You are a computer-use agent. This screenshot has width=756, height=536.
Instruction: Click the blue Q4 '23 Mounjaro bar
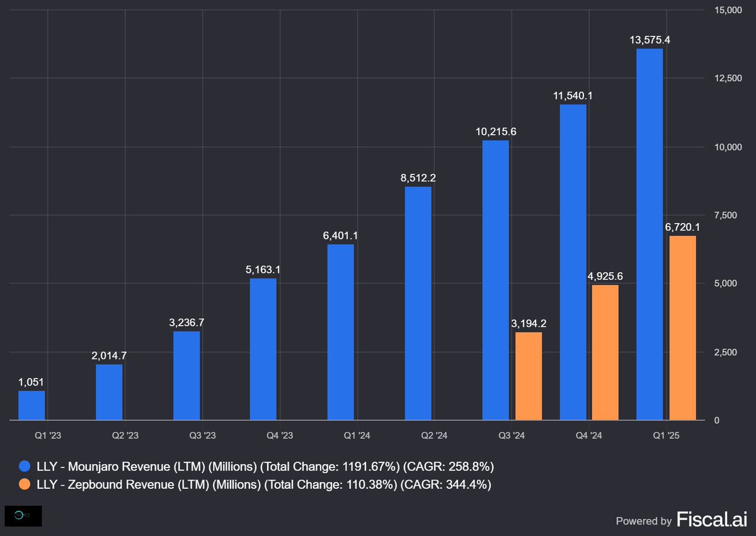click(263, 350)
